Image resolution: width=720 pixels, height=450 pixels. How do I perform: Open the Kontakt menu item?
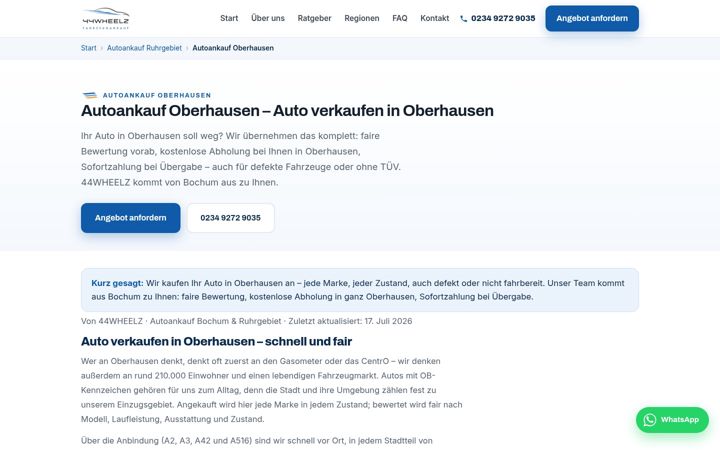(x=434, y=18)
